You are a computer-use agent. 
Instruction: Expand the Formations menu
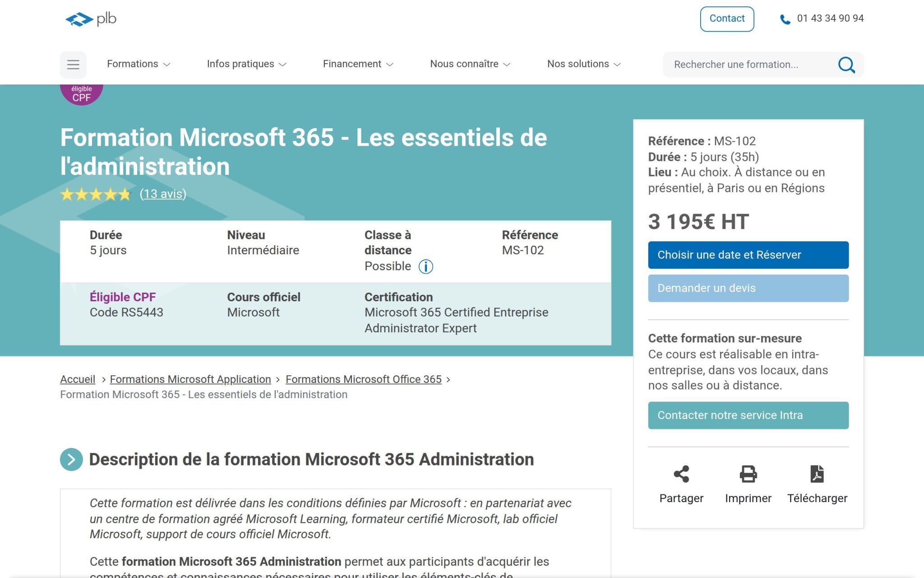click(139, 64)
